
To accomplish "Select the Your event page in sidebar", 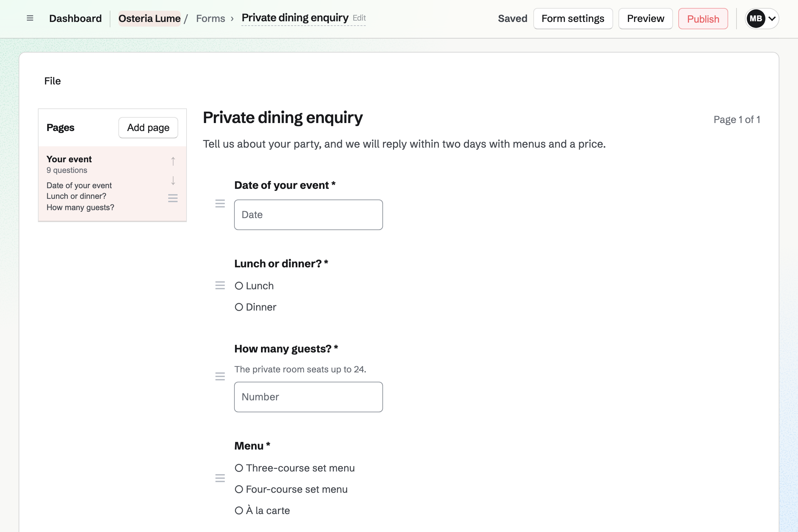I will pos(112,184).
